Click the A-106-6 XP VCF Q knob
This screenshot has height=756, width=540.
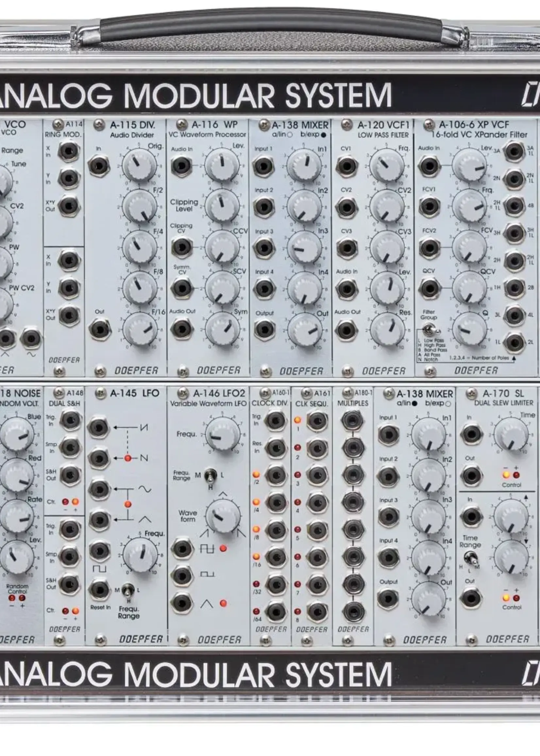[469, 329]
